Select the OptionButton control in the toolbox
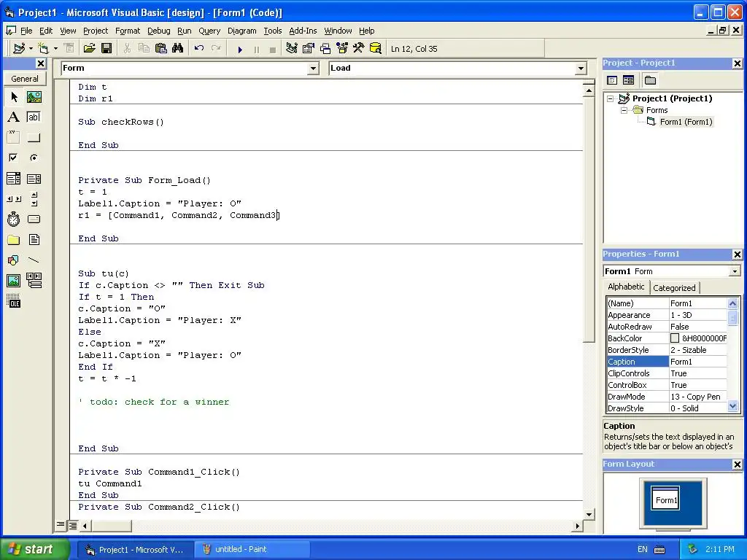747x560 pixels. tap(34, 157)
